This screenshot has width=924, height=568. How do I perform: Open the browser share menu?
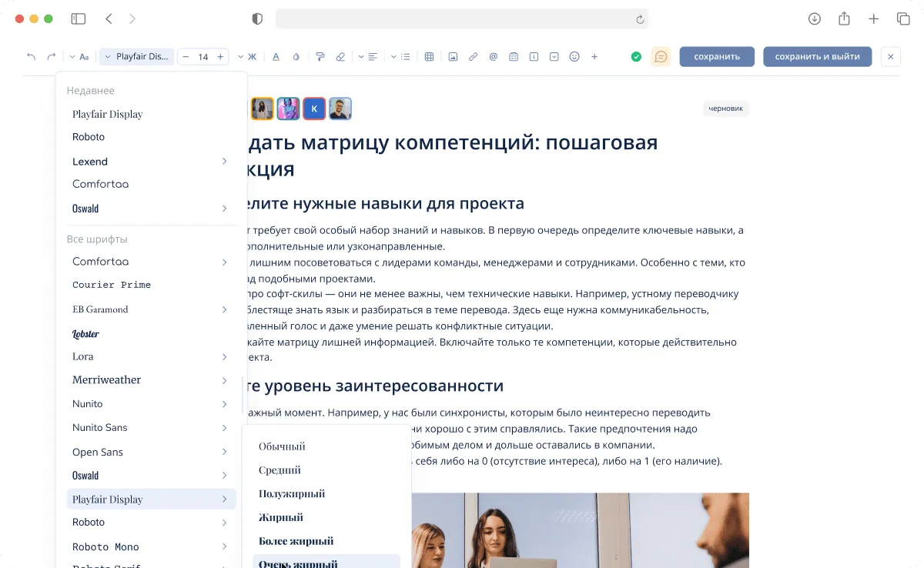pyautogui.click(x=845, y=18)
